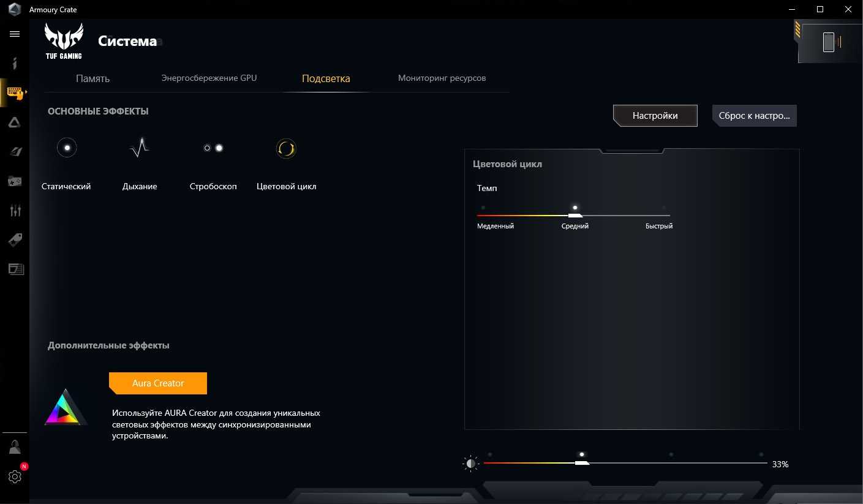Choose the Breathing effect icon
The image size is (863, 504).
pos(140,148)
